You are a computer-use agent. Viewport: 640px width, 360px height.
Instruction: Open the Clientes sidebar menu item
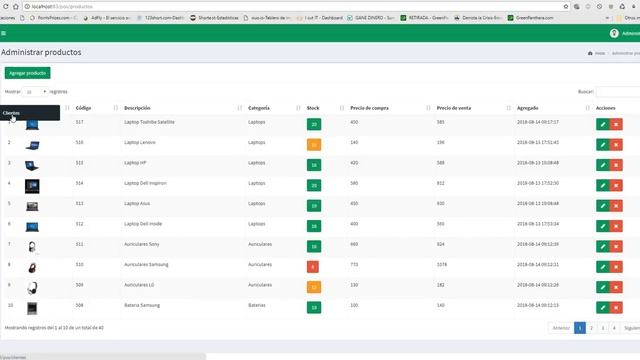[x=30, y=113]
